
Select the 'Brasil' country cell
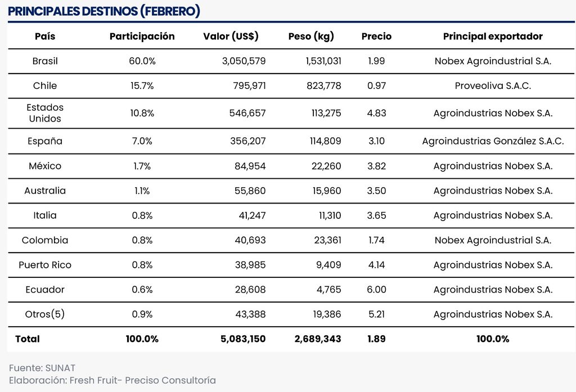pyautogui.click(x=45, y=61)
